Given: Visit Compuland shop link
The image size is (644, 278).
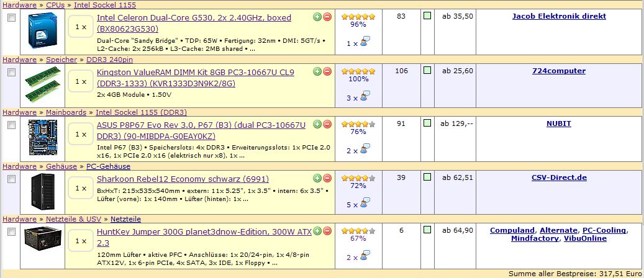Looking at the screenshot, I should [512, 230].
